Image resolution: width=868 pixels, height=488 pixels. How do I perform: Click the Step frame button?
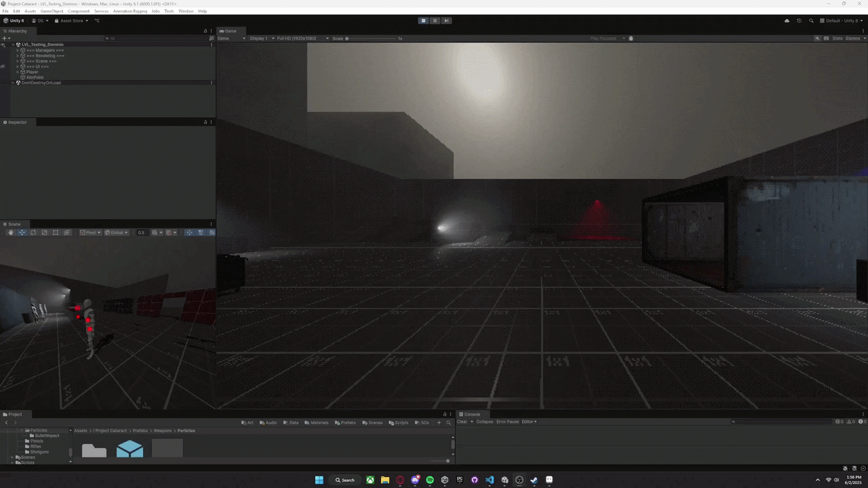click(446, 20)
